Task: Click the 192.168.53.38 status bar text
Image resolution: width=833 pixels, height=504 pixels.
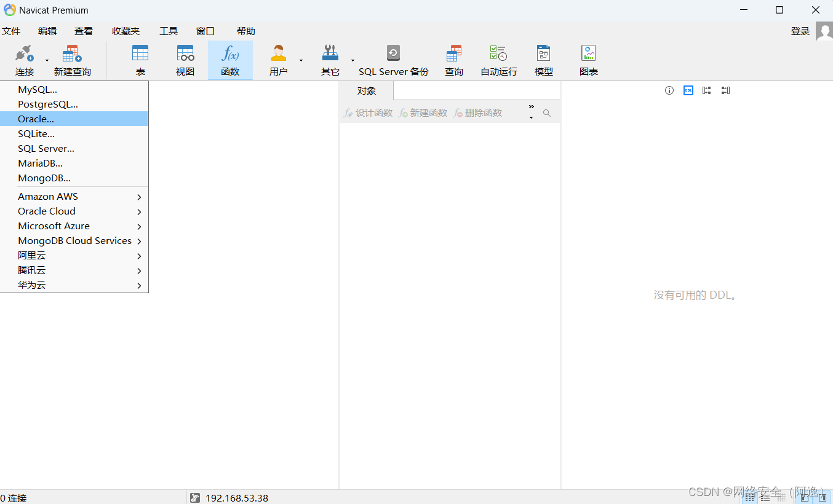Action: 237,498
